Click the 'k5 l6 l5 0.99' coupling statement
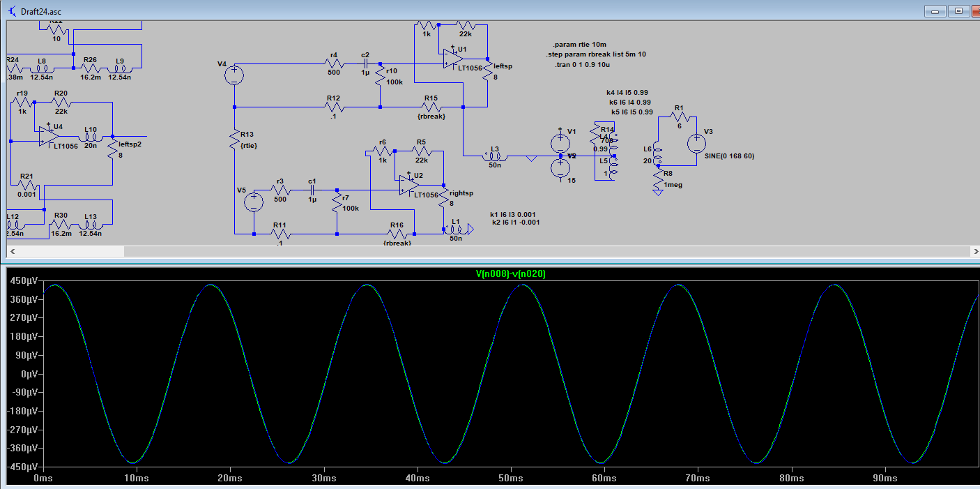 tap(631, 112)
